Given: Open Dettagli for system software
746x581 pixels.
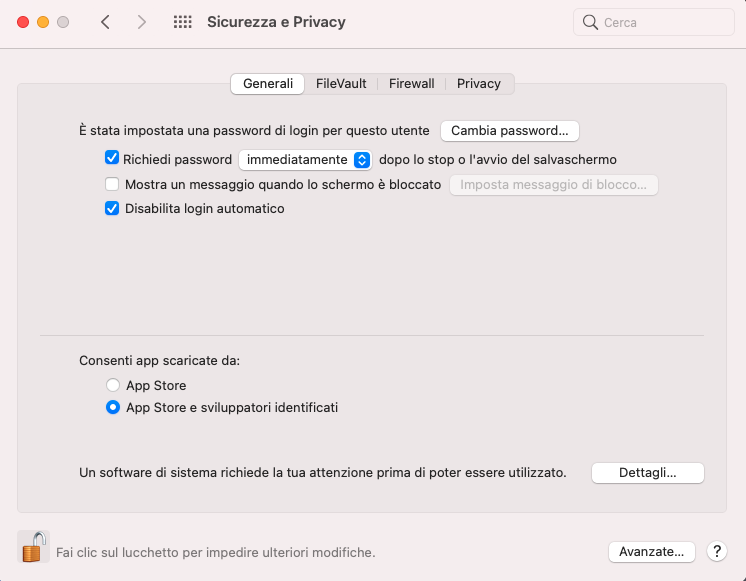Looking at the screenshot, I should [648, 473].
